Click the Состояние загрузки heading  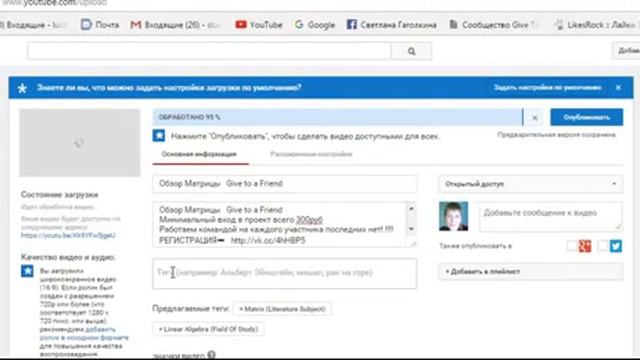click(x=60, y=195)
